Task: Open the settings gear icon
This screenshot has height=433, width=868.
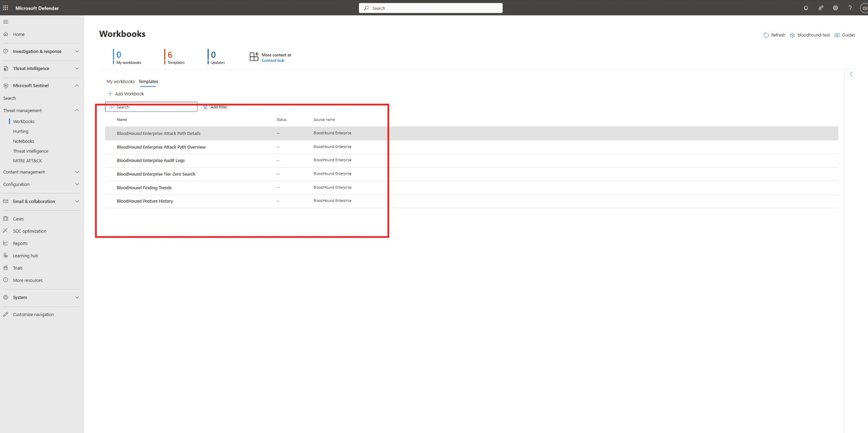Action: click(835, 8)
